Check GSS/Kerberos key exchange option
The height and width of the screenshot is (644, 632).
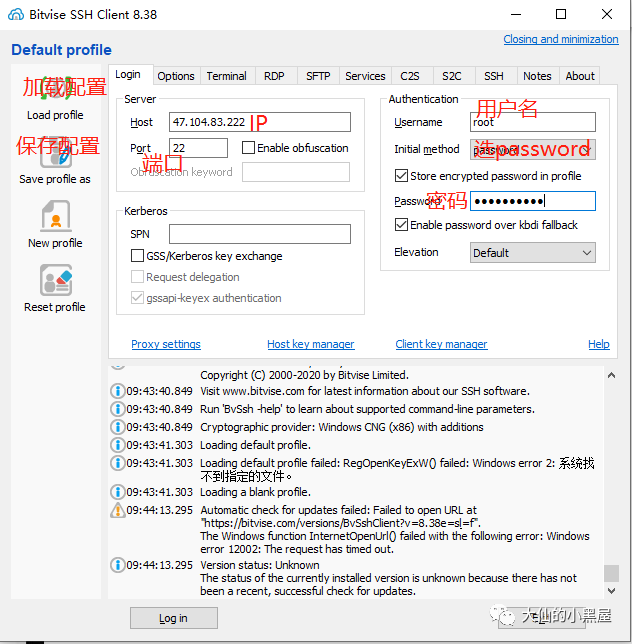point(138,256)
